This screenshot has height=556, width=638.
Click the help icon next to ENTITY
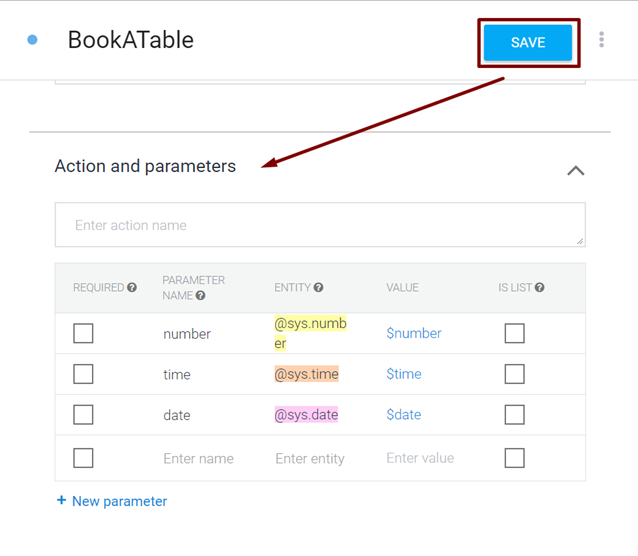pyautogui.click(x=318, y=288)
